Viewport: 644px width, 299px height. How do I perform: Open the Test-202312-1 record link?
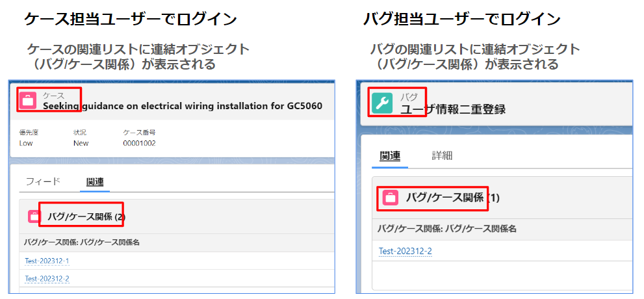tap(47, 261)
